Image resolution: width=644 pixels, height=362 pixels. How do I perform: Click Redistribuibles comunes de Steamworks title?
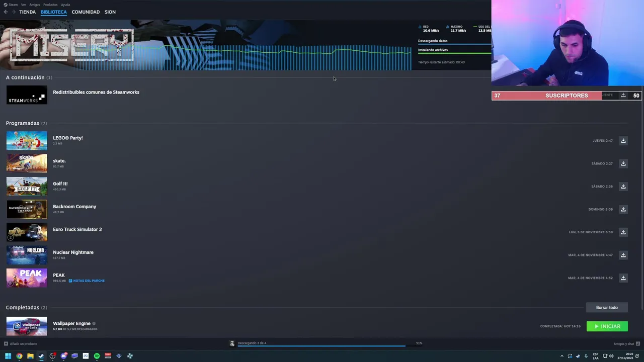96,93
